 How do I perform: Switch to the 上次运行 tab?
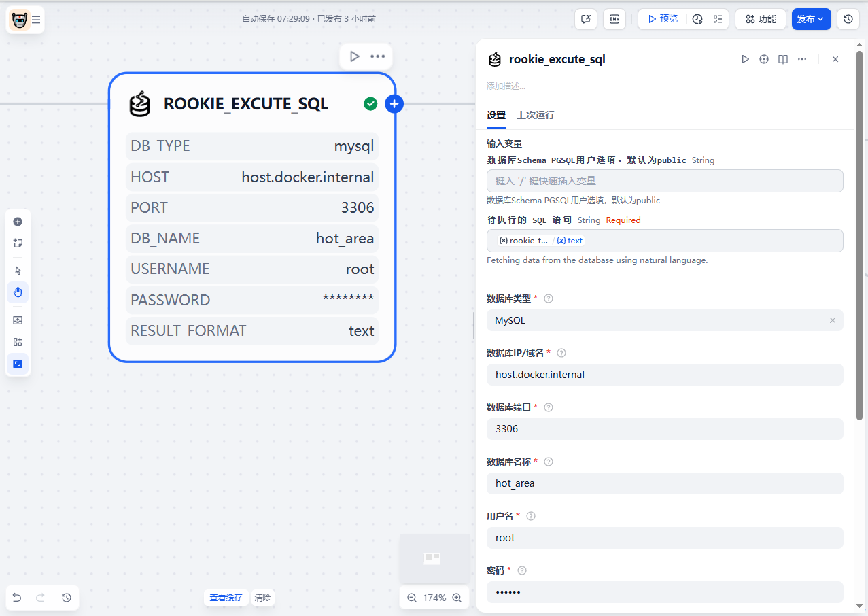pos(536,115)
